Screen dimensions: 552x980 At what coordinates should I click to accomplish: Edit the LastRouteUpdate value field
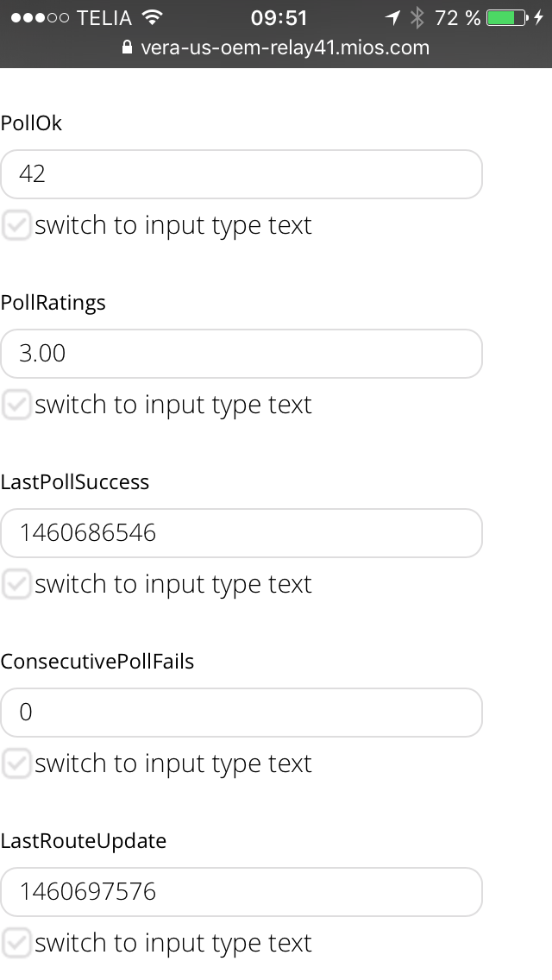[241, 892]
